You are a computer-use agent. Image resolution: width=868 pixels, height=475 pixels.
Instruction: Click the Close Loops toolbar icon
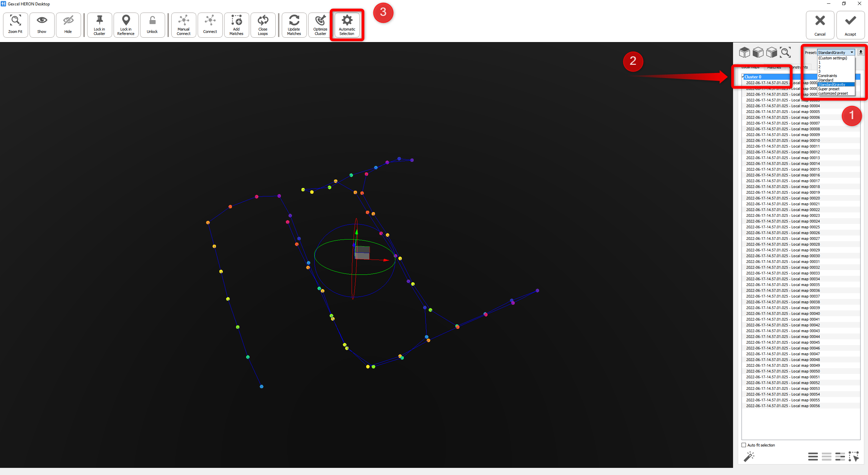point(263,25)
